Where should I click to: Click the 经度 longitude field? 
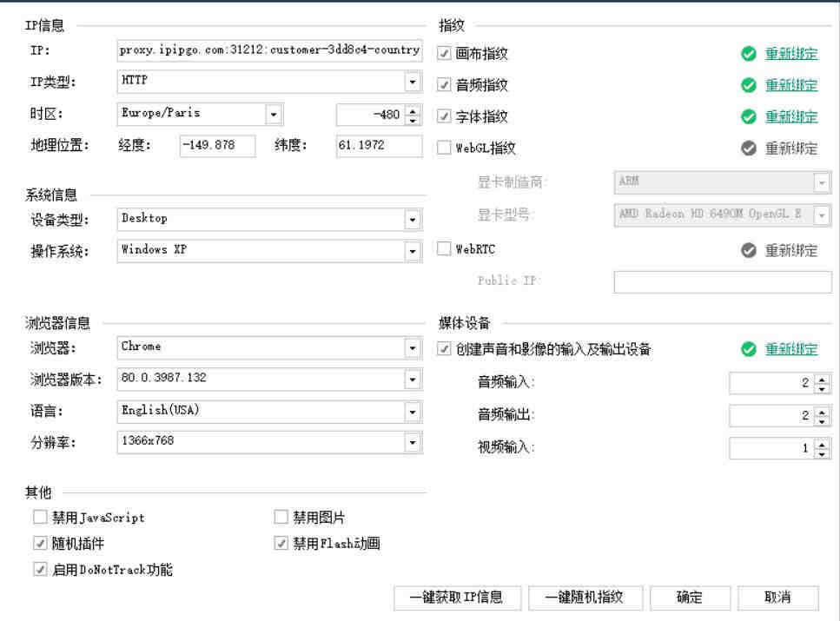217,146
